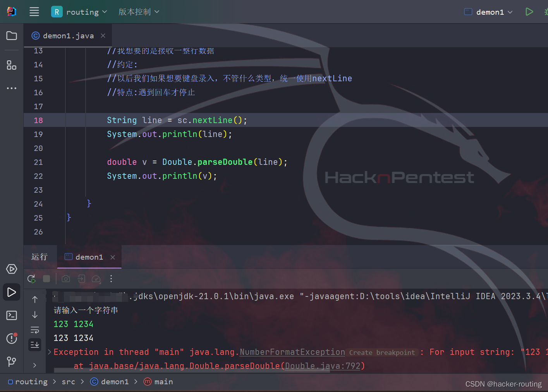Viewport: 548px width, 392px height.
Task: Open the routing project dropdown
Action: tap(79, 12)
